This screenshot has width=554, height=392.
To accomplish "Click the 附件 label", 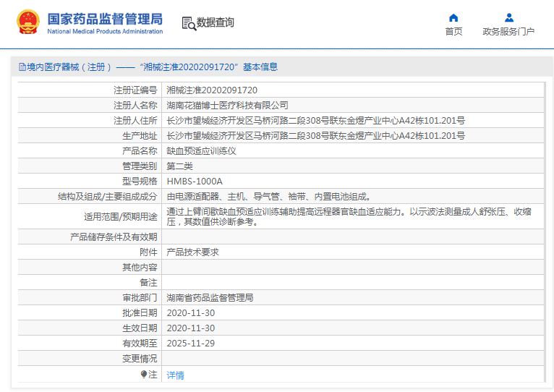I will pos(148,252).
